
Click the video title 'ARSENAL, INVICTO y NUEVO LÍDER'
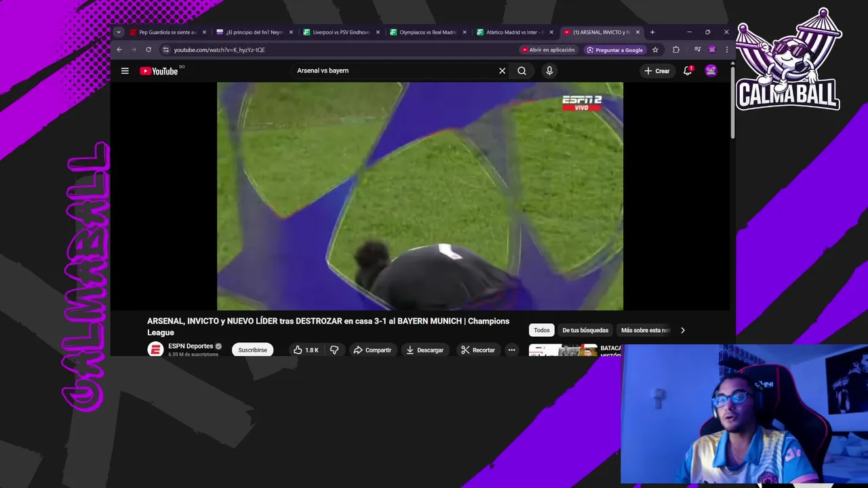point(328,327)
